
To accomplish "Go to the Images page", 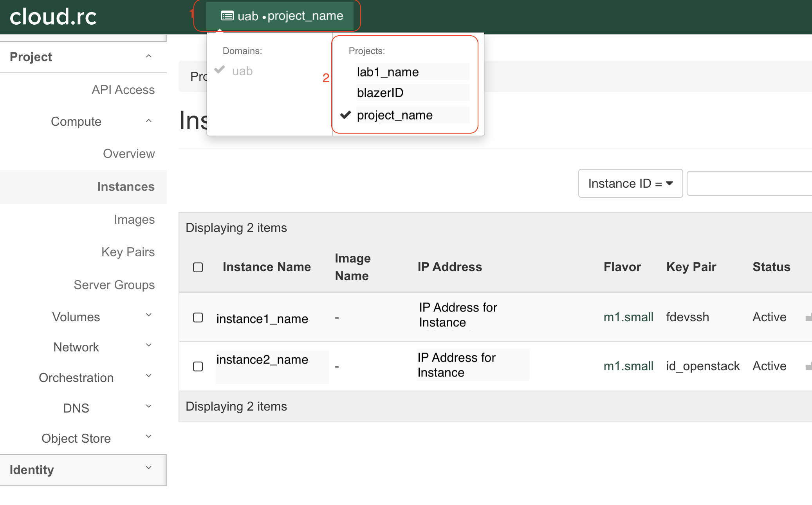I will (x=134, y=219).
